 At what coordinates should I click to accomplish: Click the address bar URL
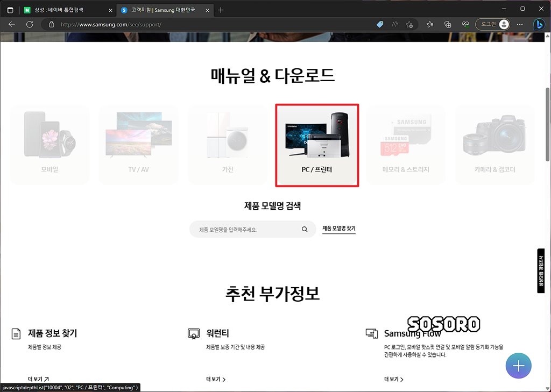coord(111,25)
